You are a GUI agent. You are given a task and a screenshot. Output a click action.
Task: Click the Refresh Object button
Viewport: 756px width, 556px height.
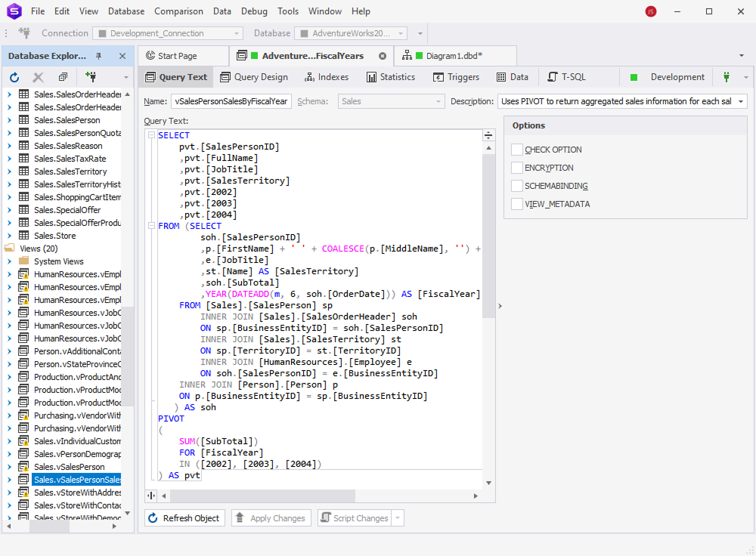(x=184, y=517)
